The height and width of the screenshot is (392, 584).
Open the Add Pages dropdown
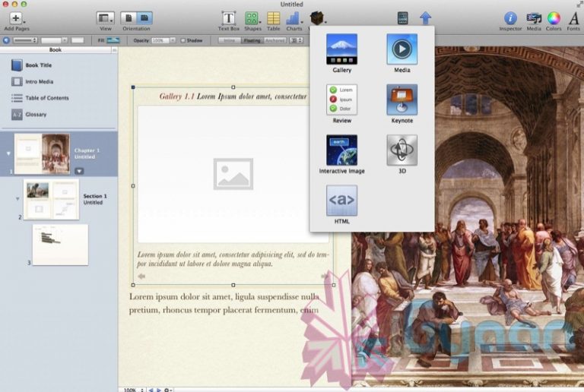coord(16,19)
